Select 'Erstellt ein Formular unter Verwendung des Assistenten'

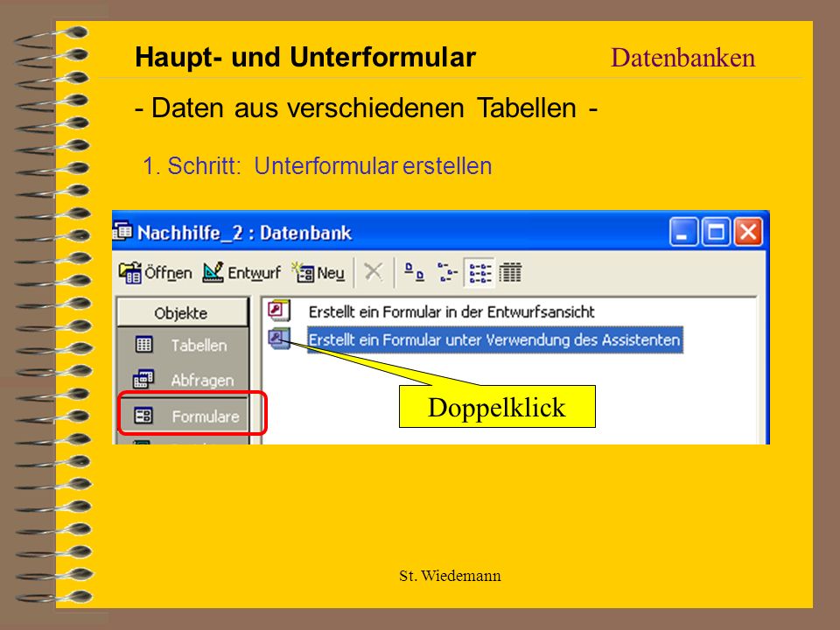[x=494, y=339]
